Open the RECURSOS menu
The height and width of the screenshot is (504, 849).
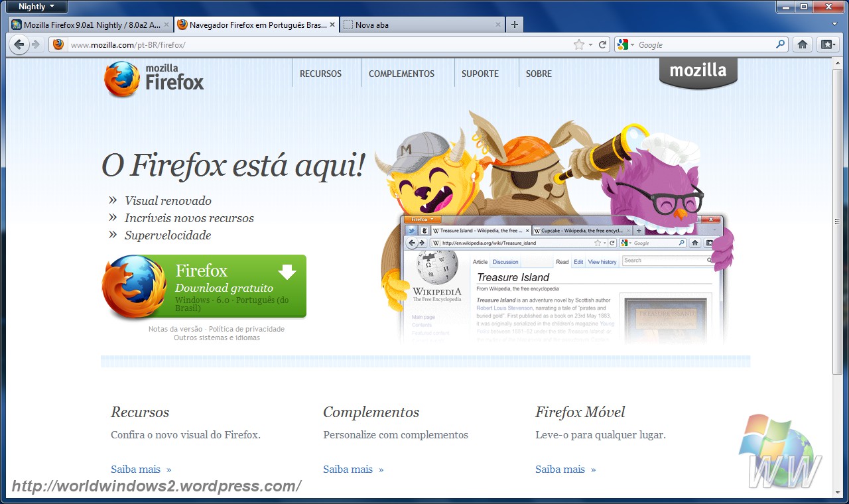[320, 74]
